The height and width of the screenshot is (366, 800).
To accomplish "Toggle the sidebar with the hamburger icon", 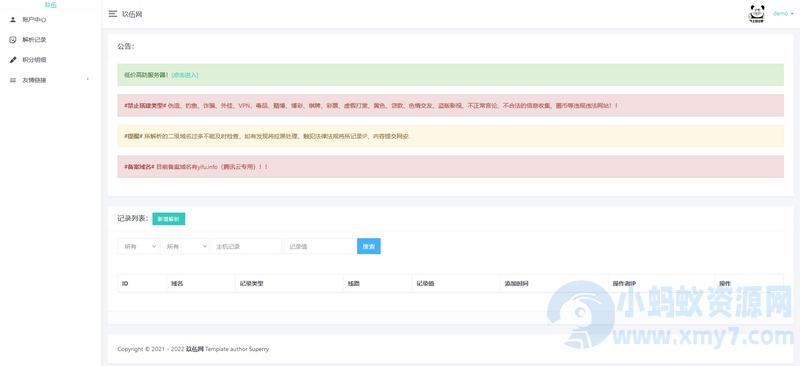I will click(x=113, y=14).
